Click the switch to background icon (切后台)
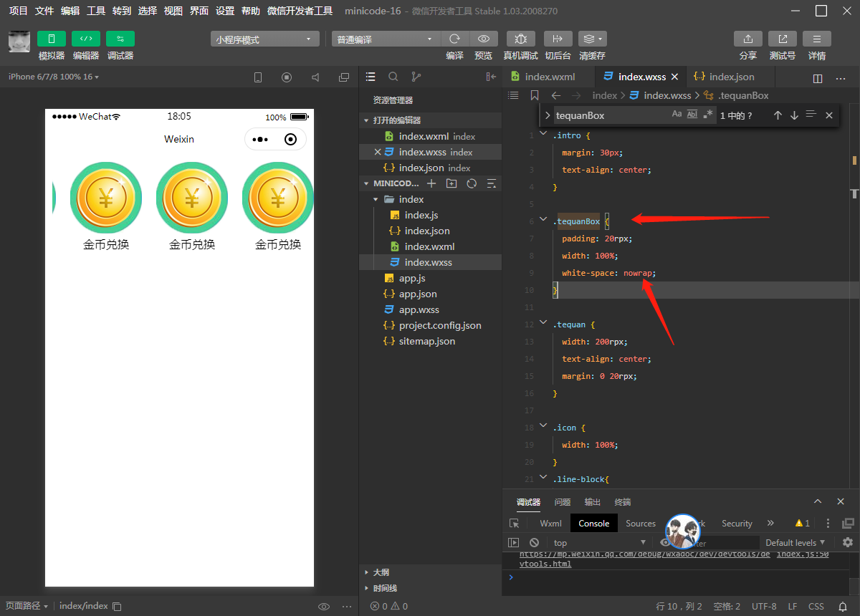 click(558, 39)
